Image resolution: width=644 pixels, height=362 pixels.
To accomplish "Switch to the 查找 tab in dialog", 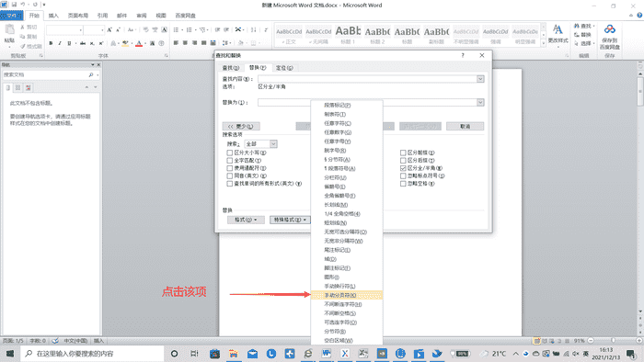I will pos(230,68).
